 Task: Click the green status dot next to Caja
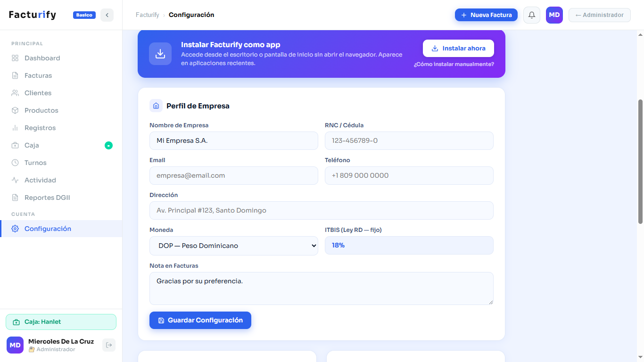coord(108,145)
